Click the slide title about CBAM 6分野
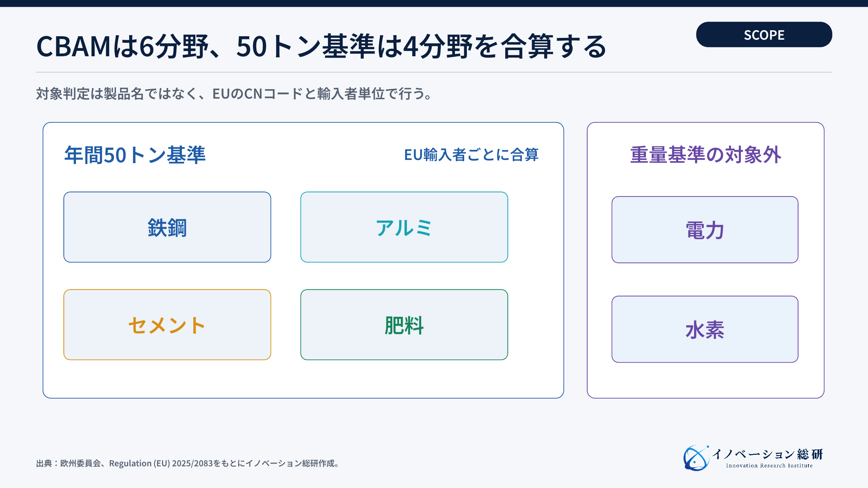Viewport: 868px width, 488px height. pos(321,46)
